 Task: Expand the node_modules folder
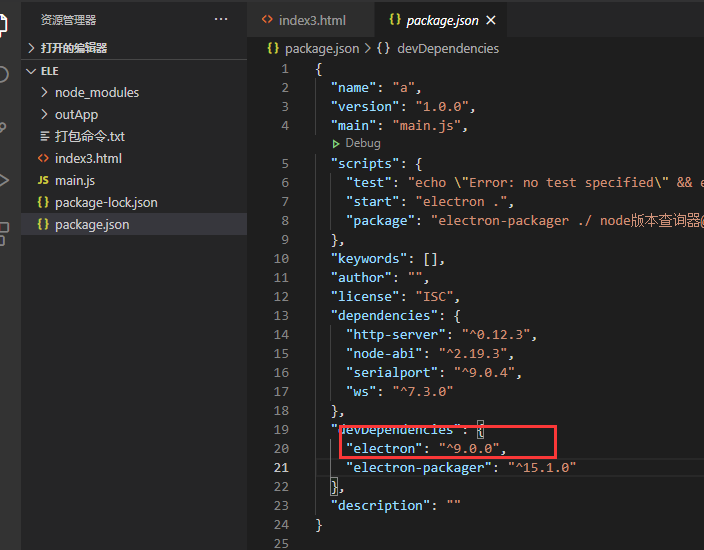[x=96, y=92]
